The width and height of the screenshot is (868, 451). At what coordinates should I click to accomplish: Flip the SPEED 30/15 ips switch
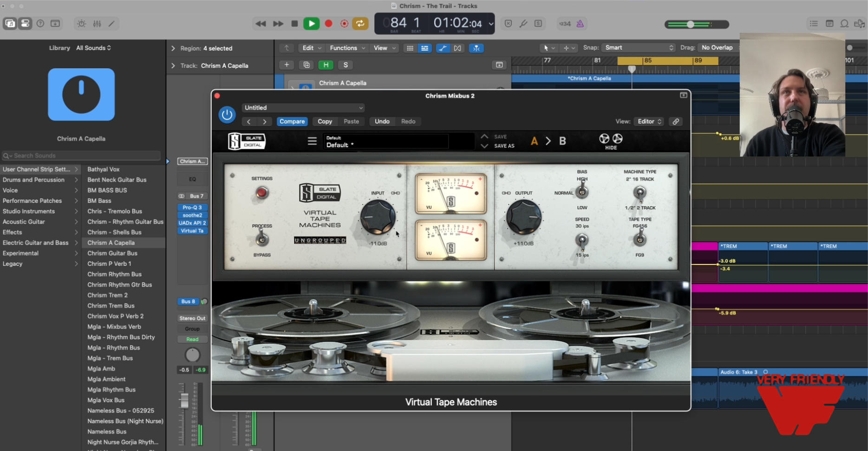[x=581, y=240]
